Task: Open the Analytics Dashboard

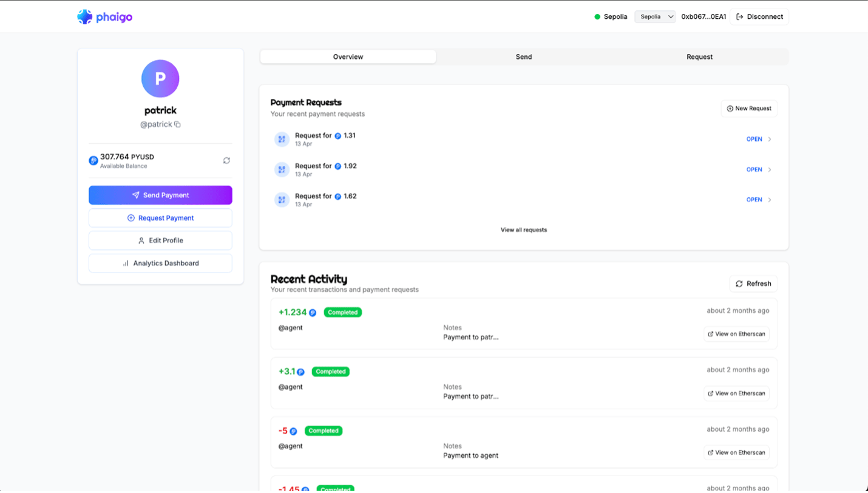Action: [x=160, y=263]
